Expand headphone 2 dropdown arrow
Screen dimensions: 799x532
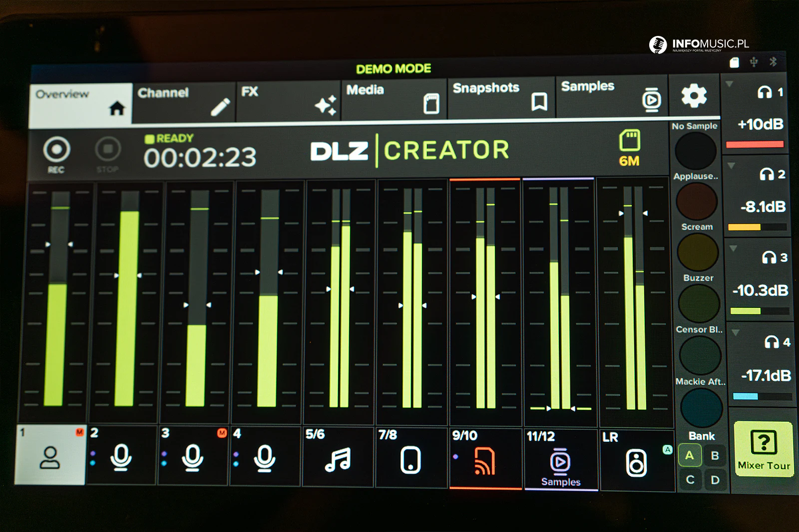[731, 165]
